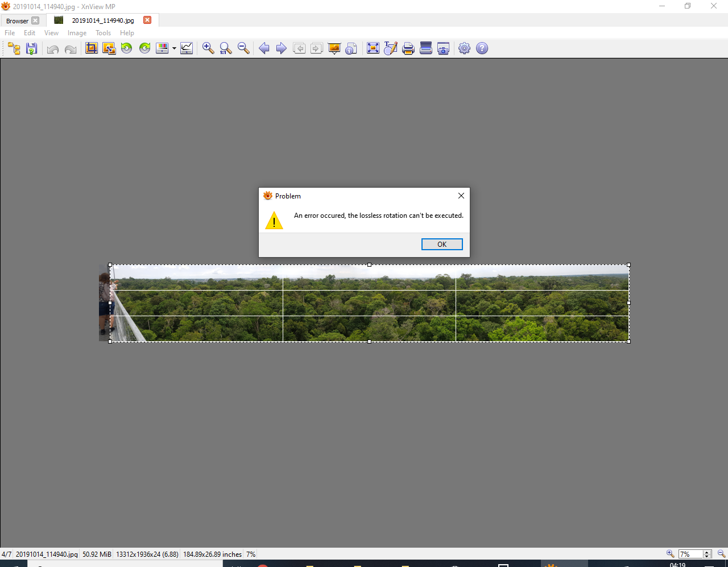Click the status bar zoom in icon
Image resolution: width=728 pixels, height=567 pixels.
point(671,554)
